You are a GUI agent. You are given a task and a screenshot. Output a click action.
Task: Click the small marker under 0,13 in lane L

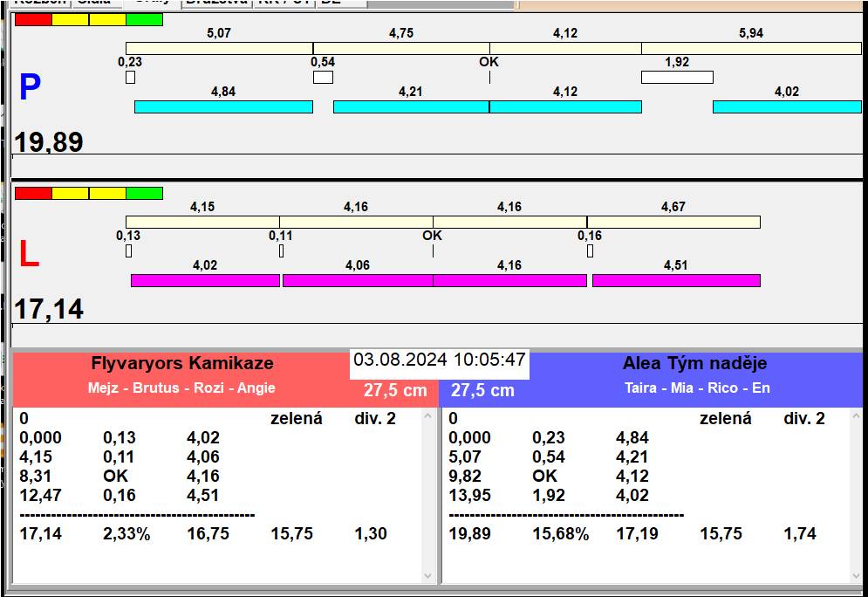coord(128,251)
